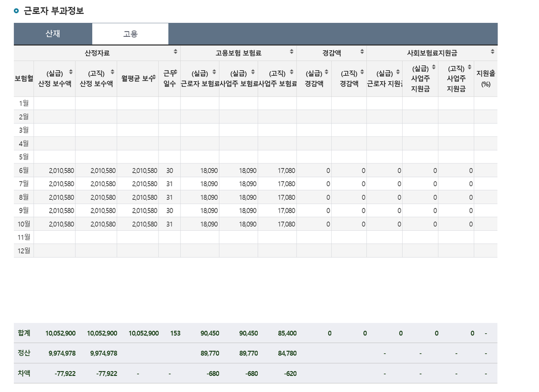
Task: Sort by (실급) 경감액 arrow icon
Action: [327, 72]
